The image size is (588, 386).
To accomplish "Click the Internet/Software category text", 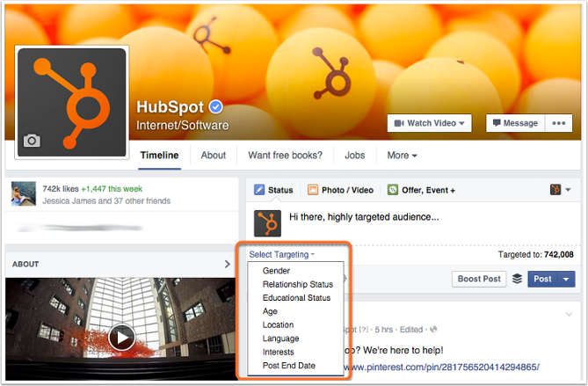I will click(x=182, y=125).
